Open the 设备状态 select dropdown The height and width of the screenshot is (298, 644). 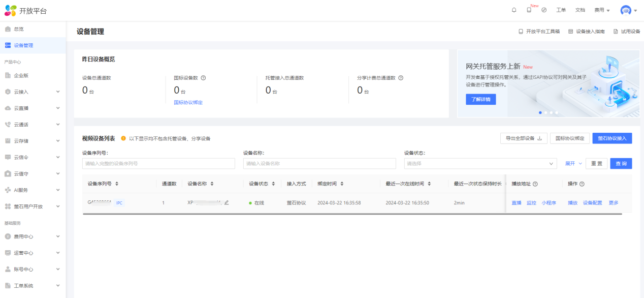click(x=480, y=164)
